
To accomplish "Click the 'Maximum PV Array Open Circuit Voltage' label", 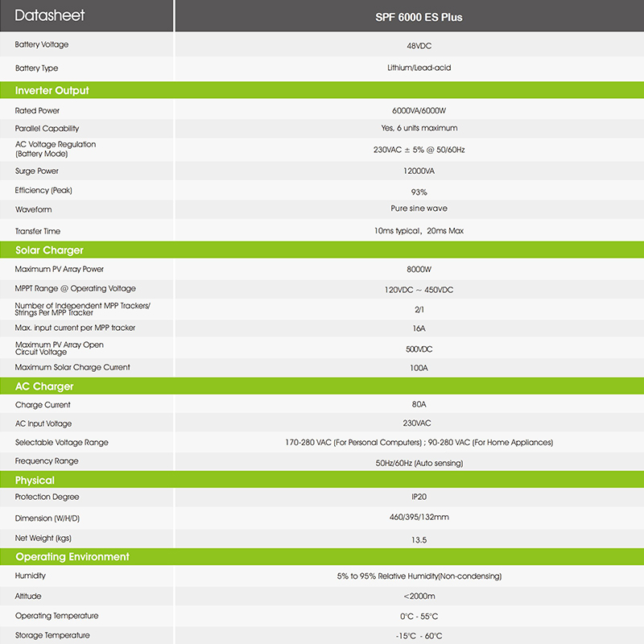I will pos(59,349).
